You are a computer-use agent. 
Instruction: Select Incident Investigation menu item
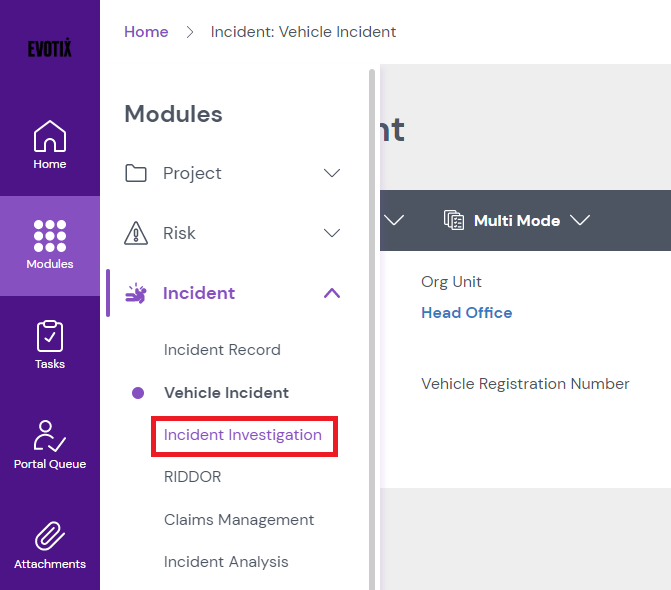pyautogui.click(x=243, y=435)
